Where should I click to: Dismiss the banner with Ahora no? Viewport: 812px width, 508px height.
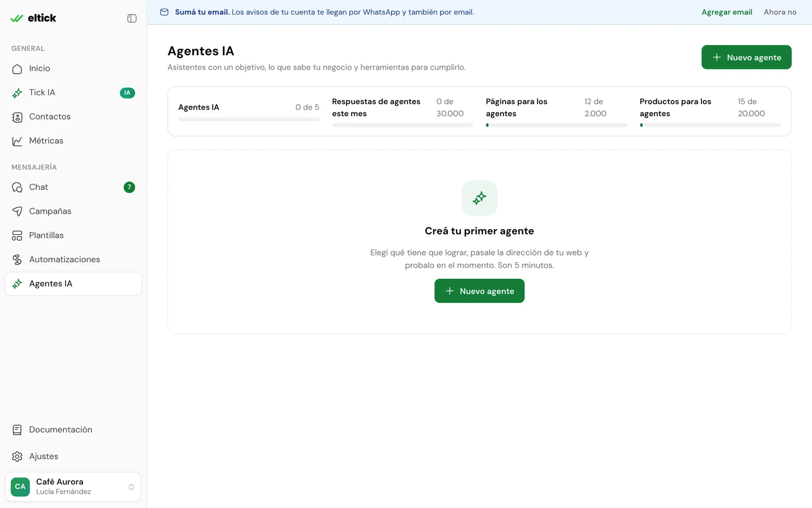780,12
